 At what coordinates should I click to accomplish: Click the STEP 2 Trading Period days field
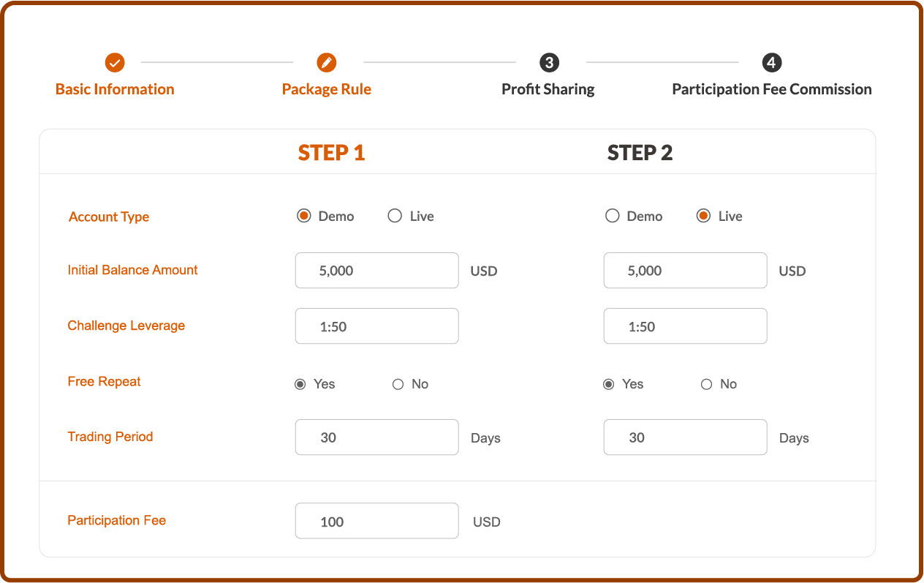686,437
